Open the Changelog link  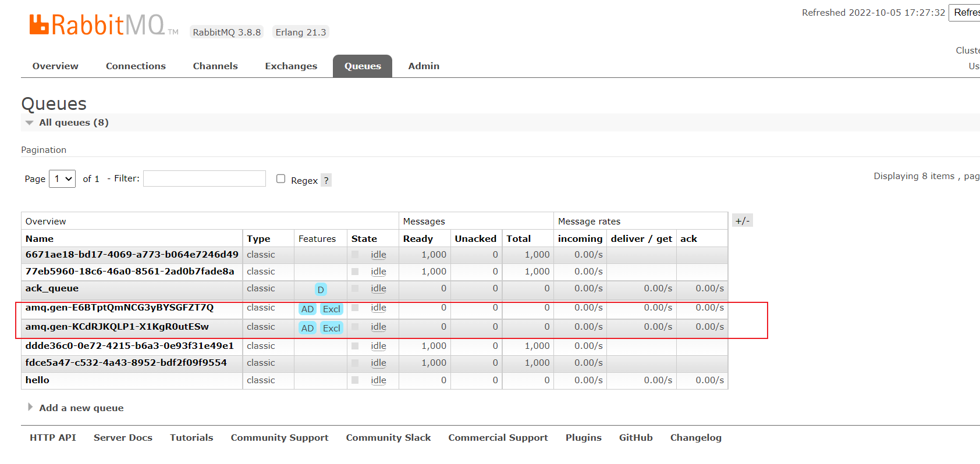tap(695, 437)
